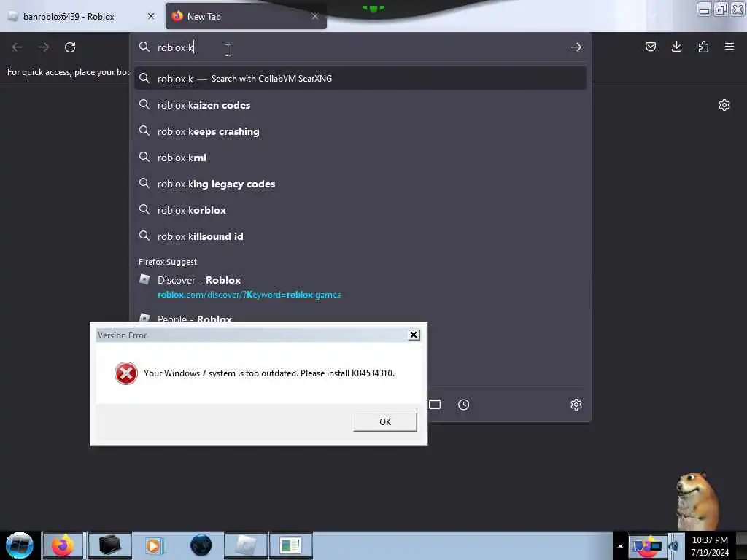Choose the roblox kaizen codes suggestion
Image resolution: width=747 pixels, height=560 pixels.
(x=360, y=105)
